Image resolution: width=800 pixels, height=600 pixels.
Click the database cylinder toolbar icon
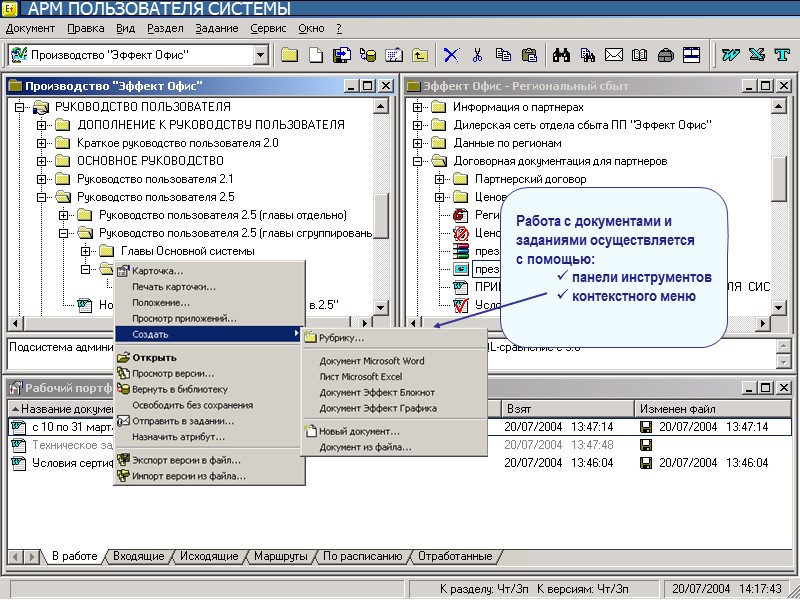368,55
